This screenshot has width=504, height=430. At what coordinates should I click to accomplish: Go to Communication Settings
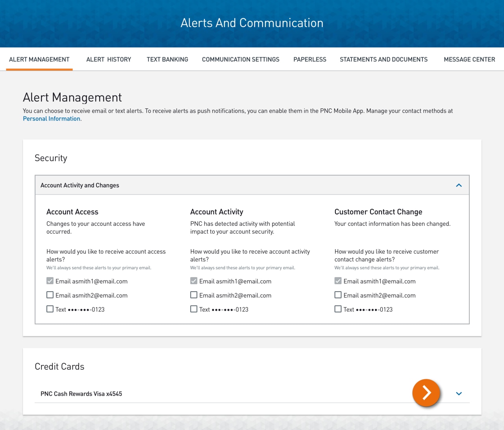[241, 59]
